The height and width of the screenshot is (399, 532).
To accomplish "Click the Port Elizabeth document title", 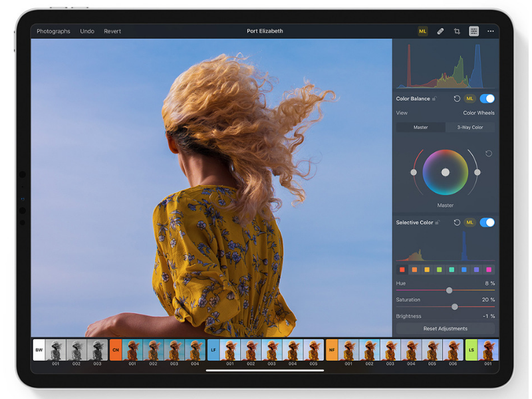I will (x=265, y=31).
